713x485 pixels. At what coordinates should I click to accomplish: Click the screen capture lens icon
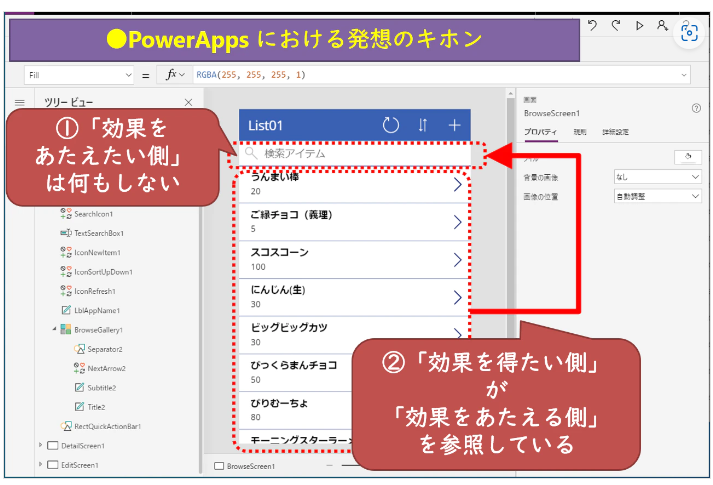point(689,33)
